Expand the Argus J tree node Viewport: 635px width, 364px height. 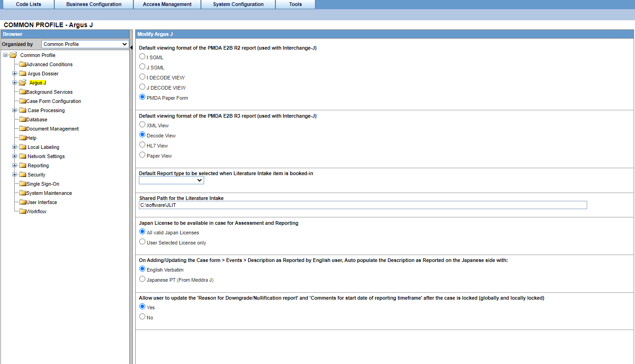(x=15, y=83)
